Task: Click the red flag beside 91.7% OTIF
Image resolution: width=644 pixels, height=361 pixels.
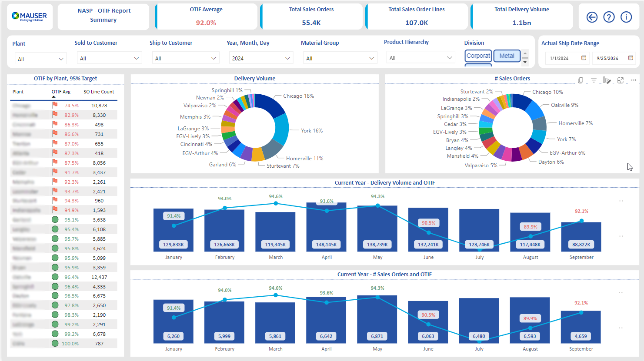Action: click(x=55, y=172)
